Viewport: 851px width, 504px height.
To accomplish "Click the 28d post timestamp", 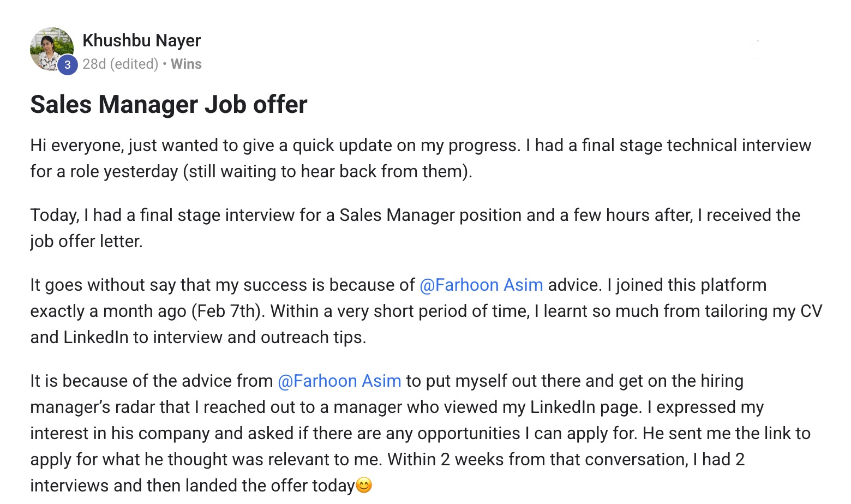I will 94,64.
